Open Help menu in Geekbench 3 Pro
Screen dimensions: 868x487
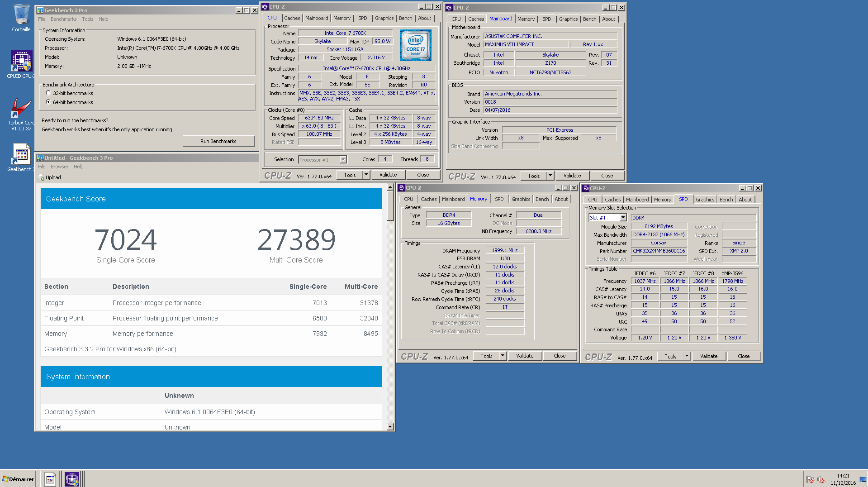104,19
